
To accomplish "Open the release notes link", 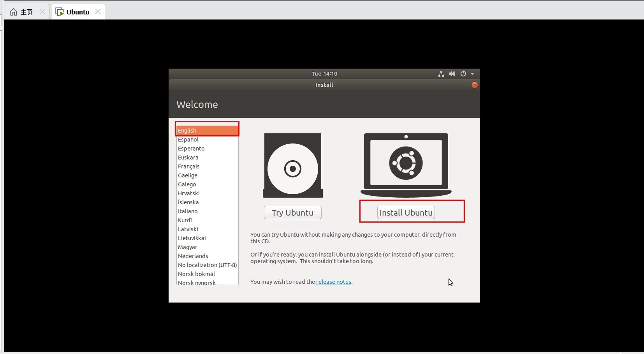I will tap(333, 281).
